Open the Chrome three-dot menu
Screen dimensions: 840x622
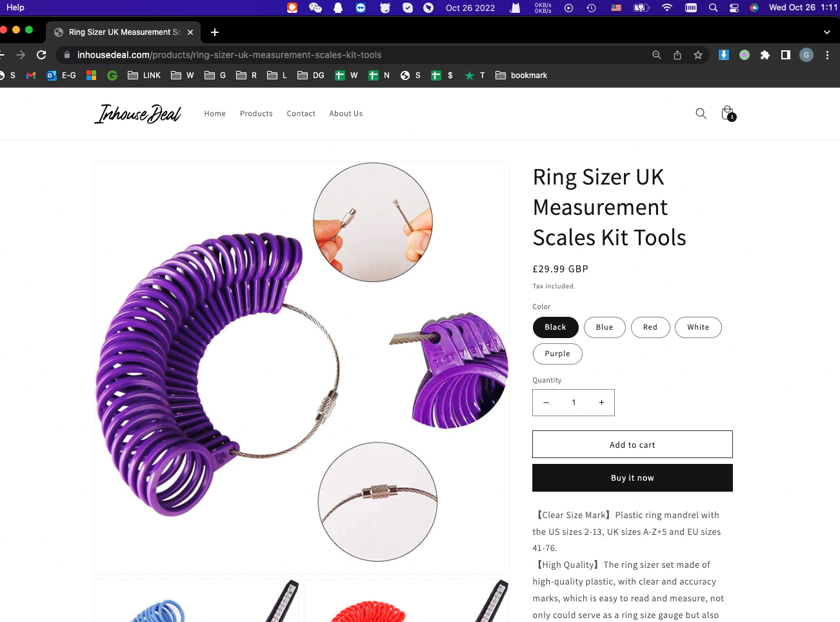(827, 55)
